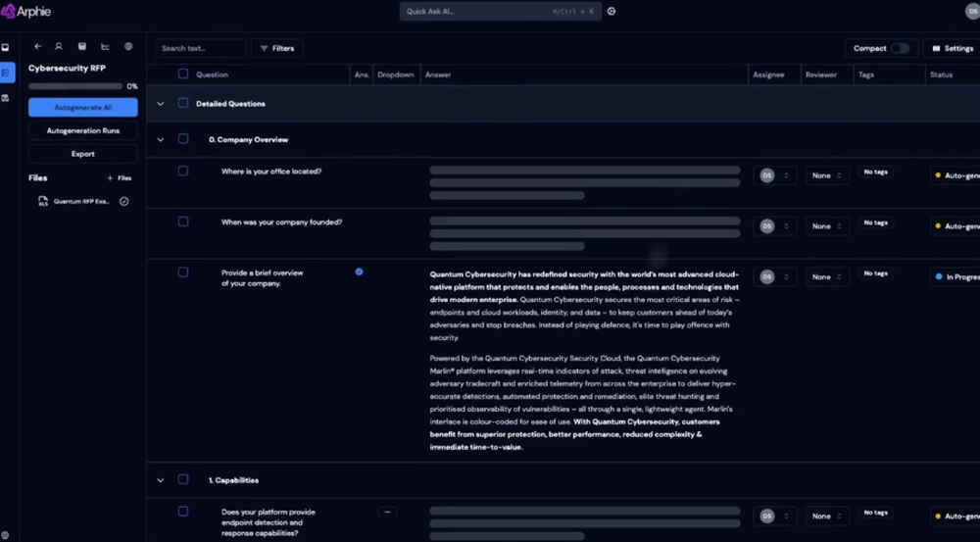Open the gear icon beside Quick Ask AI

click(x=612, y=11)
